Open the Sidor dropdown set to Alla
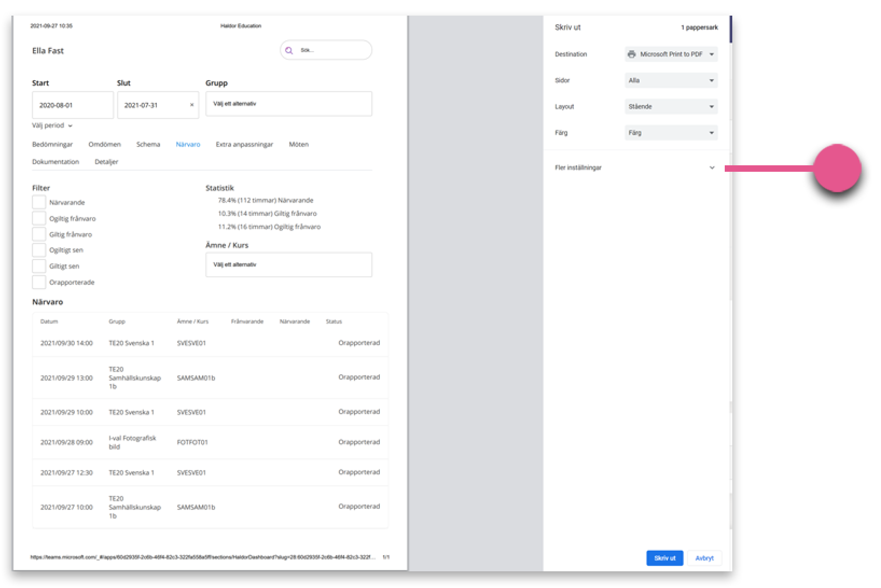Screen dimensions: 881x588 point(671,80)
